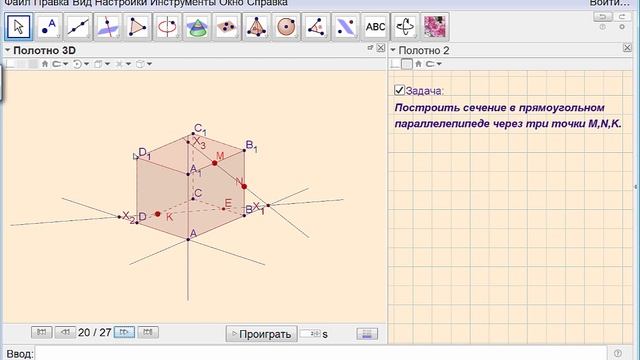Click the Undo arrow button
The width and height of the screenshot is (640, 360).
coord(602,16)
